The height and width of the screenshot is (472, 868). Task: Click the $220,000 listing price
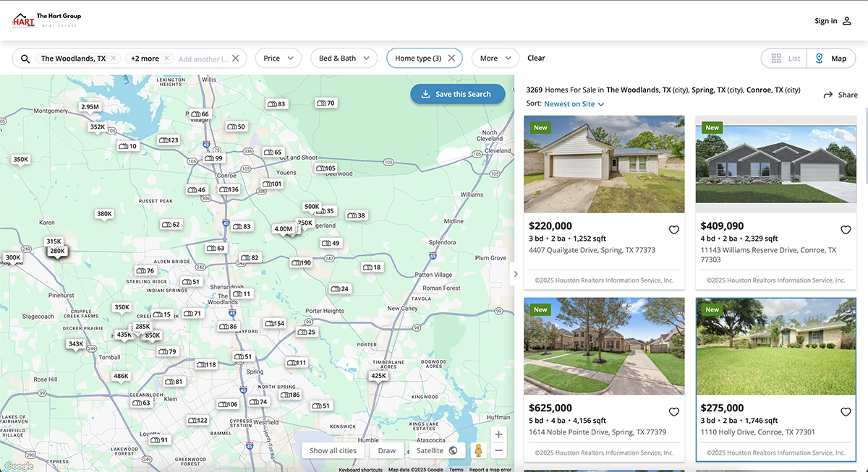pyautogui.click(x=550, y=226)
